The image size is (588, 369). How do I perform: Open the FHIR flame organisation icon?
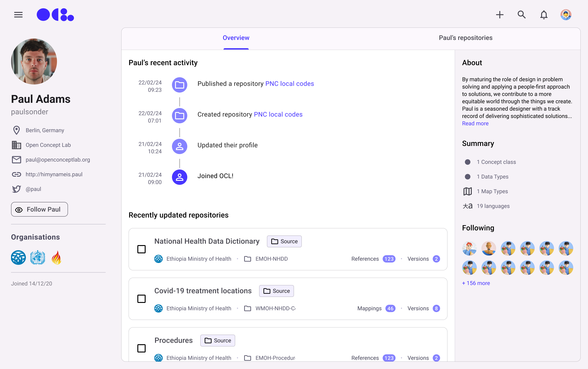[57, 257]
